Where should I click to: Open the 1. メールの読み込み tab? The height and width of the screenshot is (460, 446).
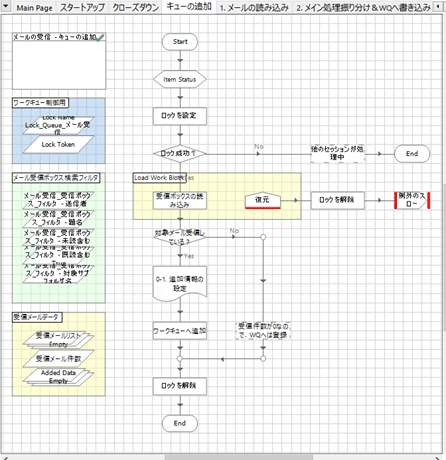click(x=254, y=7)
